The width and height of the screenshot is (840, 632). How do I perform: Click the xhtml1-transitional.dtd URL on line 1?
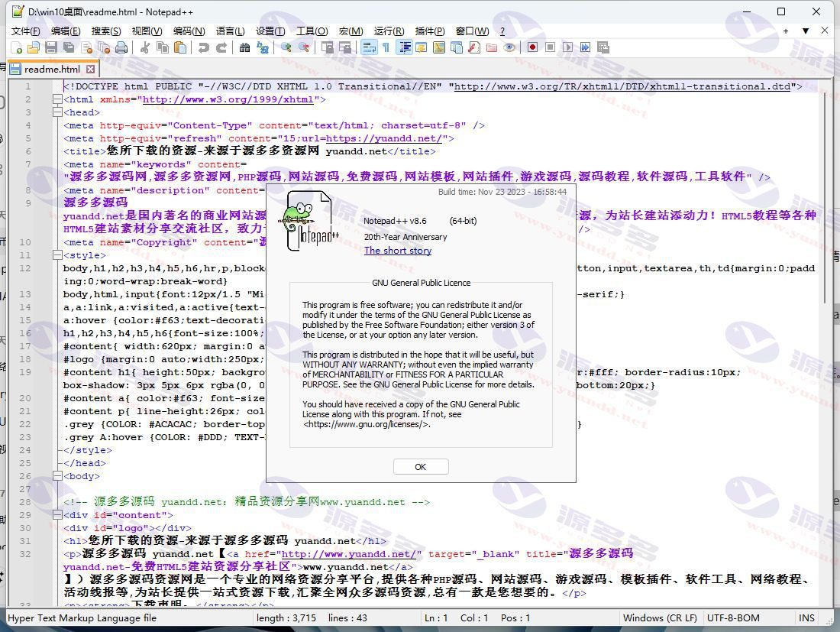[x=622, y=87]
